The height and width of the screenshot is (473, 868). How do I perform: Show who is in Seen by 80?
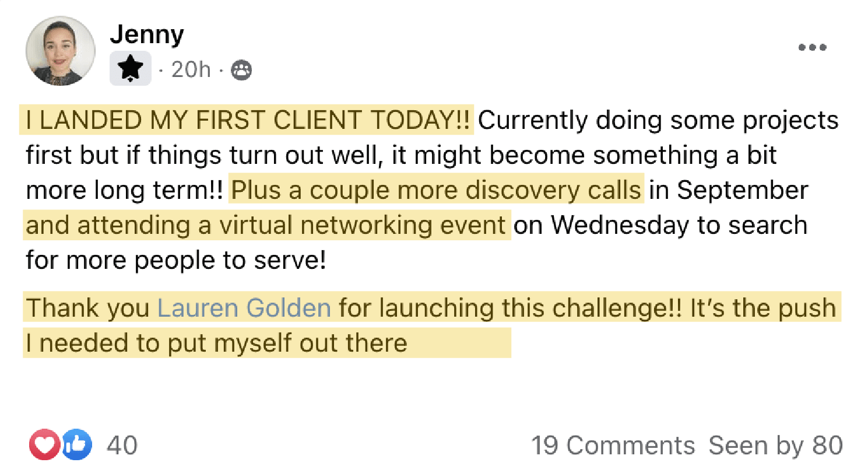(776, 446)
